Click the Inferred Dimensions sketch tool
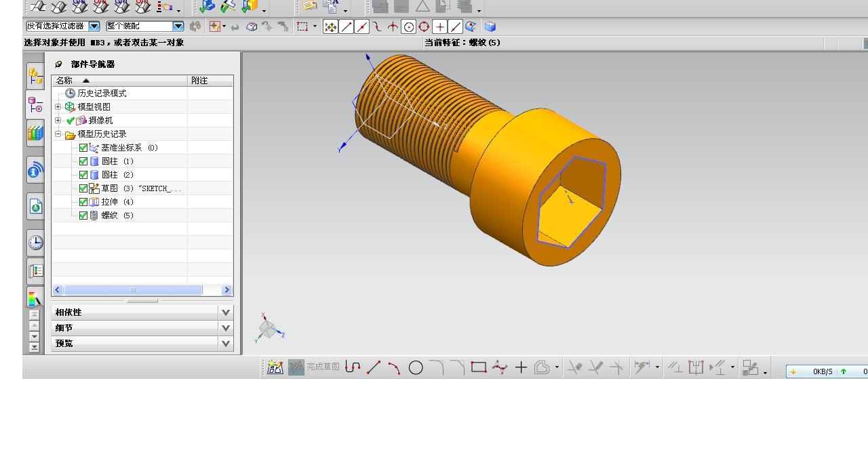The height and width of the screenshot is (465, 868). [642, 367]
